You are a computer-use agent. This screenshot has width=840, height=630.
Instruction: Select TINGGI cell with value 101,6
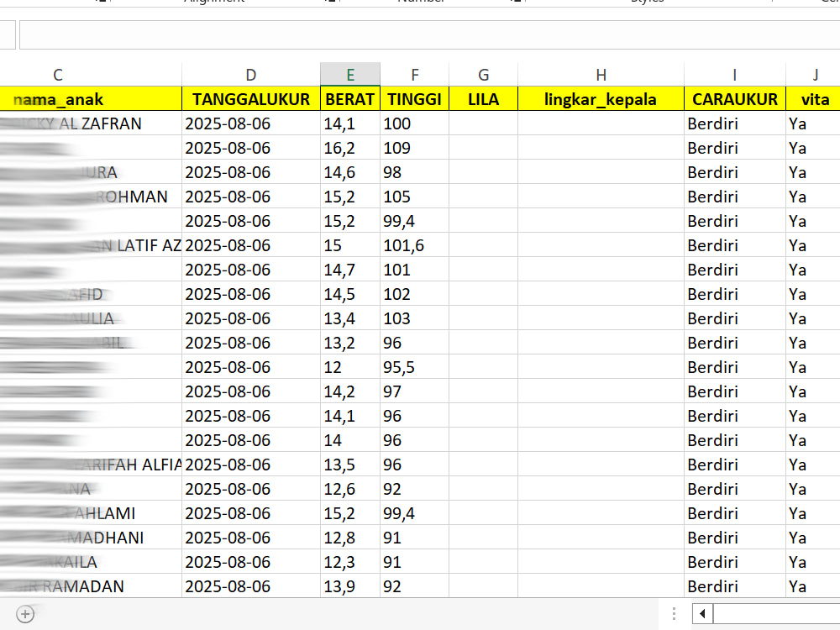[415, 245]
